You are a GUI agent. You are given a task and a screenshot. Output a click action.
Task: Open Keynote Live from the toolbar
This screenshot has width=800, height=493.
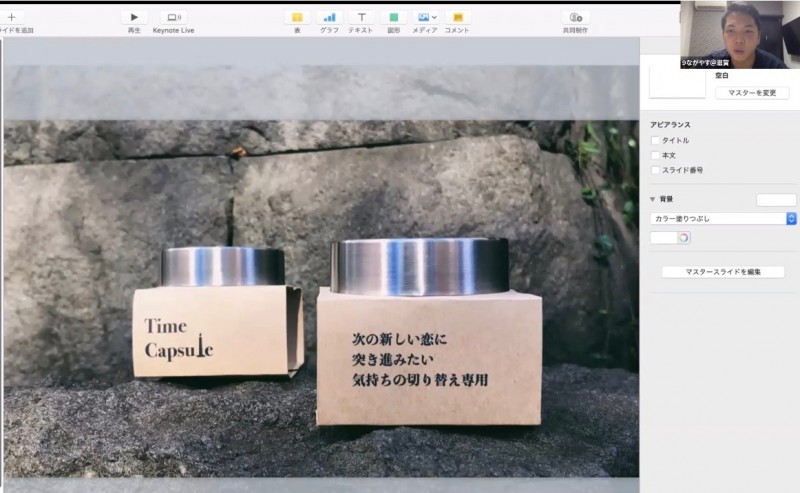173,17
